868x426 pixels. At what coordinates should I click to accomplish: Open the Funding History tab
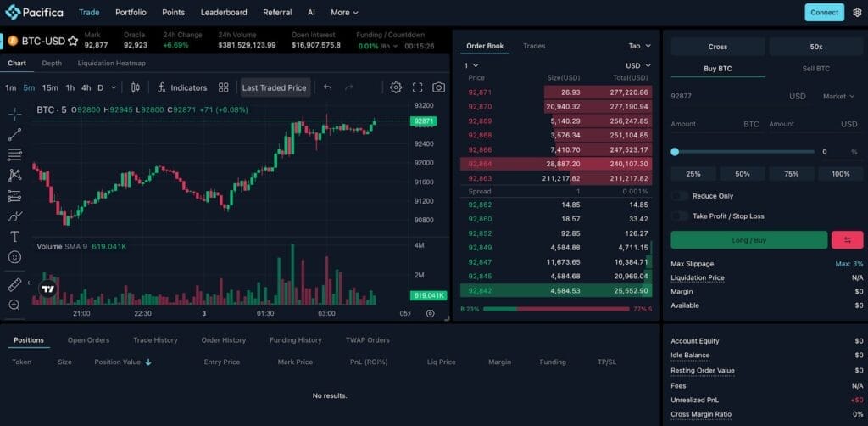tap(296, 340)
